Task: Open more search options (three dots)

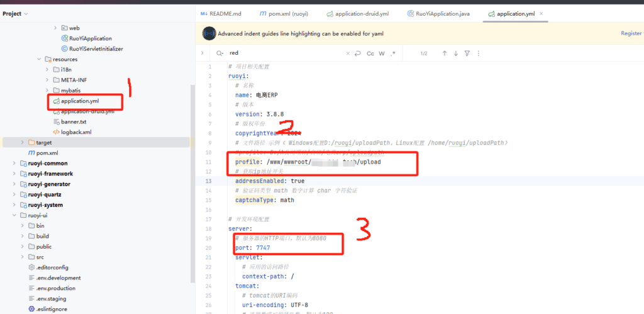Action: pyautogui.click(x=477, y=53)
